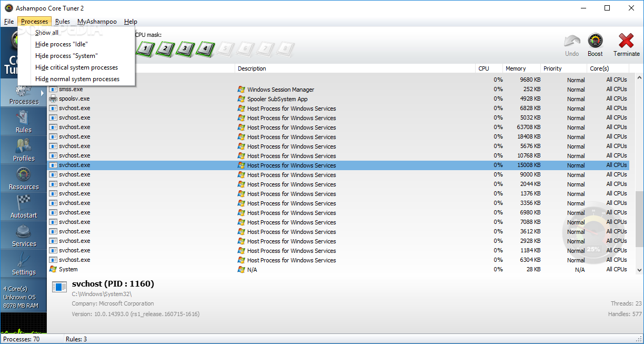Click the red Terminate X icon

(626, 41)
